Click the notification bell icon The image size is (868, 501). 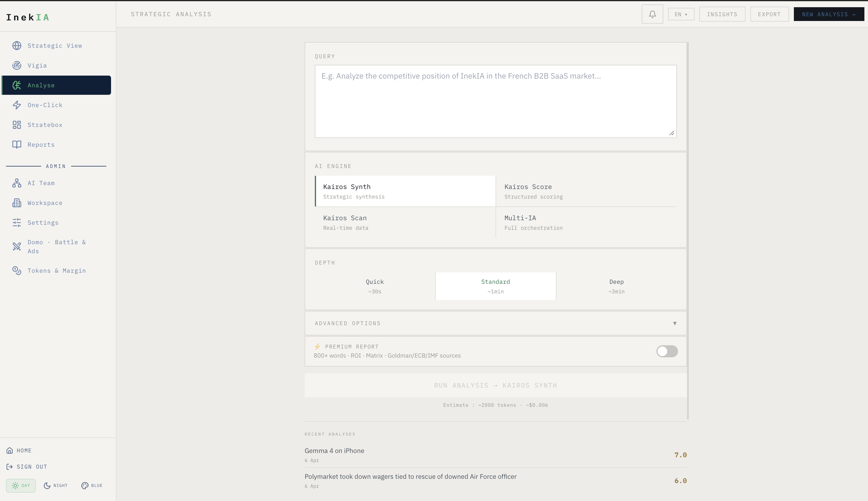pos(652,14)
